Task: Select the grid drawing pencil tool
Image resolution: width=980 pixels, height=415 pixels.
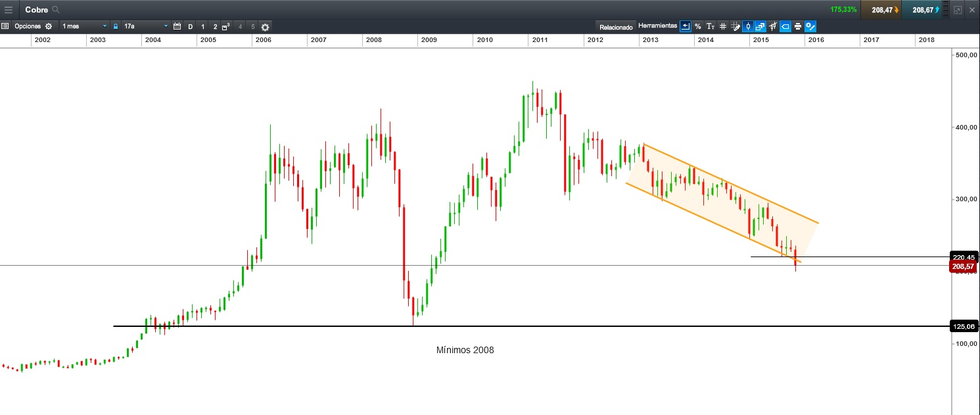Action: pos(735,26)
